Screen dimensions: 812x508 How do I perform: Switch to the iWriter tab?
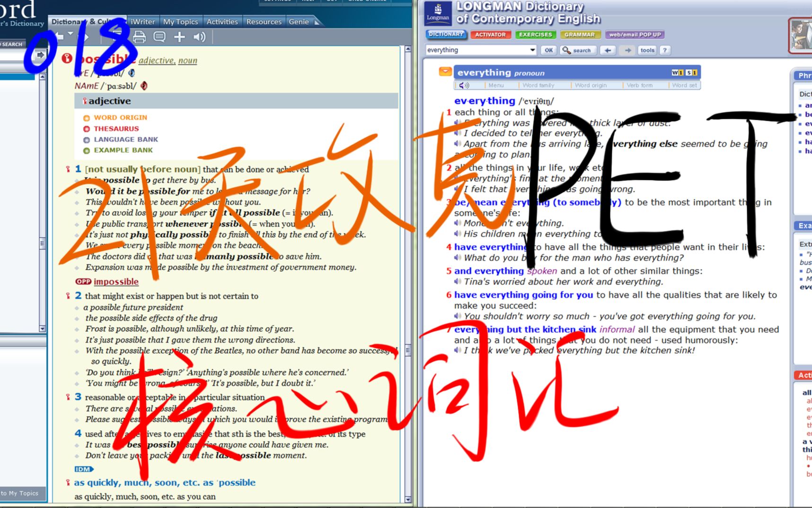click(142, 22)
